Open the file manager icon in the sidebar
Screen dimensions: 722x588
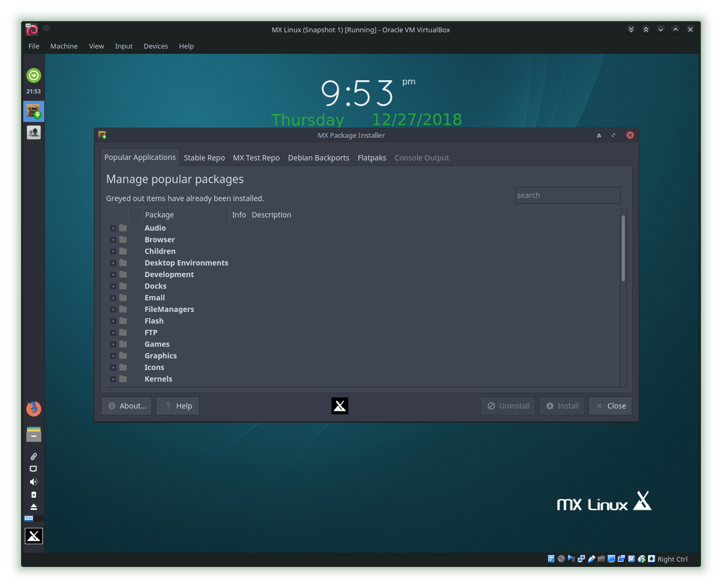(x=33, y=434)
